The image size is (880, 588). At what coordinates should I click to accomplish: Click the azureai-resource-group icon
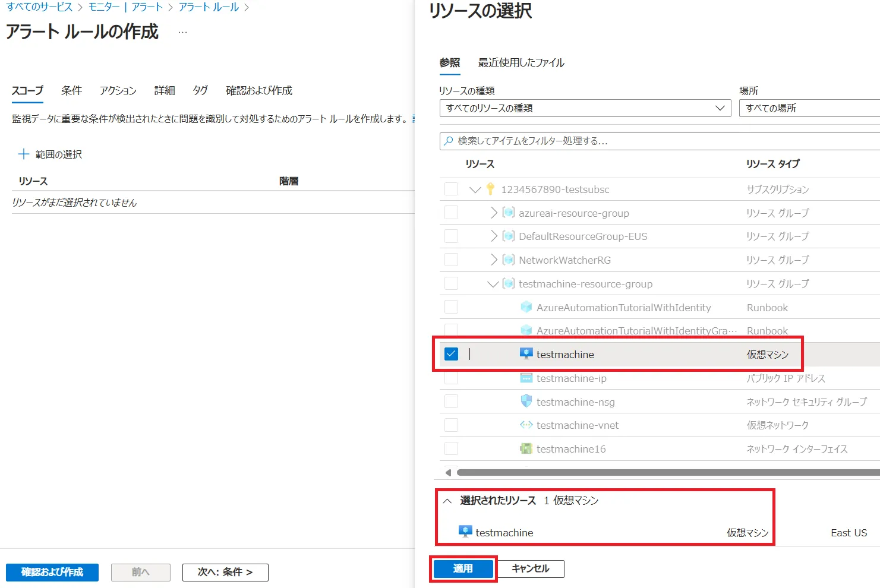(509, 213)
